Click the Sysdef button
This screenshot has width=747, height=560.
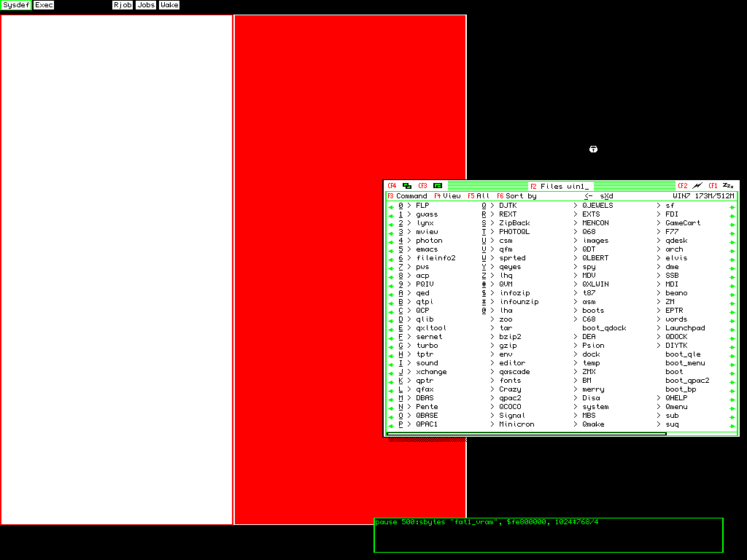(15, 5)
